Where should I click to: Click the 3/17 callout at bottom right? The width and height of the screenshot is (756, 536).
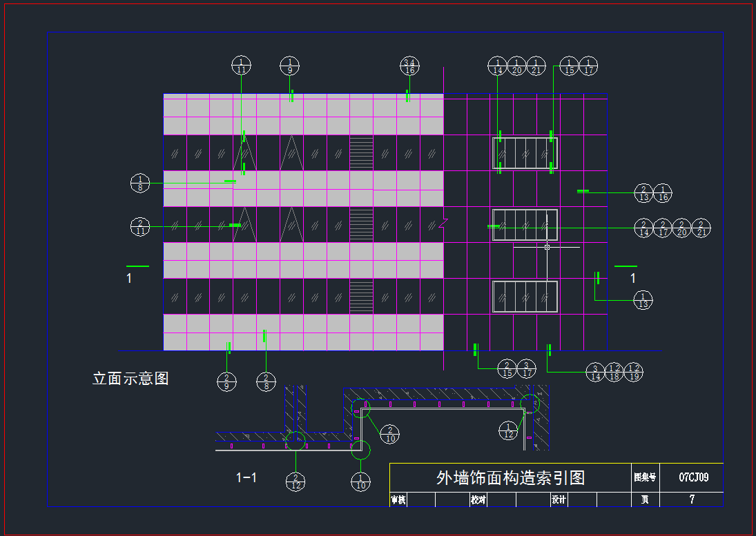pos(527,369)
